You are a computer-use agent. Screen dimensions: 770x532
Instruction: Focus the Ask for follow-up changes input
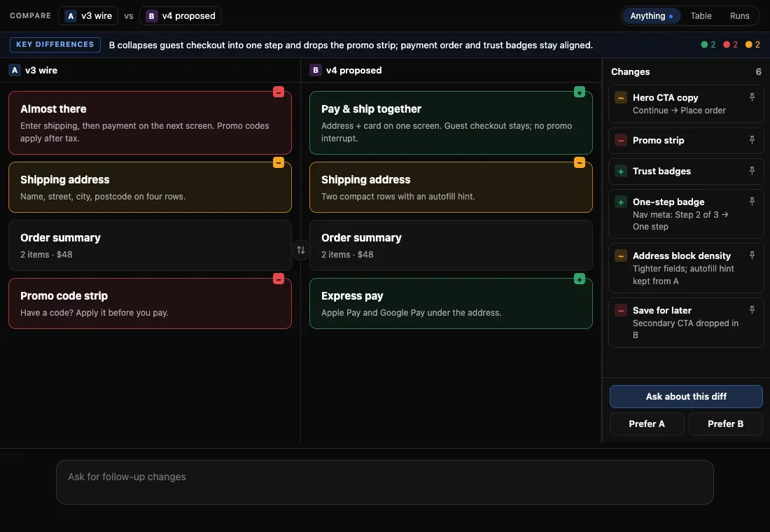[x=384, y=482]
